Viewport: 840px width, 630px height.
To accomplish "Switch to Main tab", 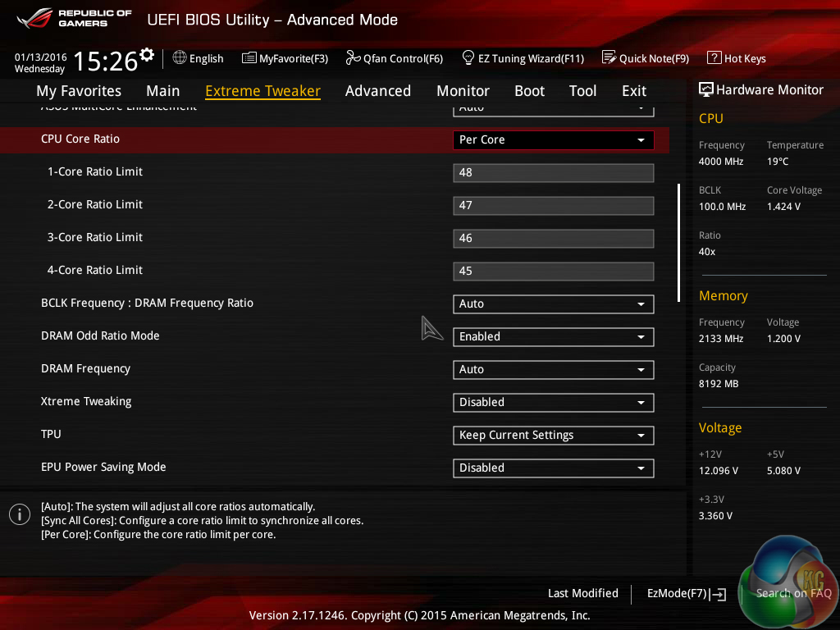I will tap(163, 91).
